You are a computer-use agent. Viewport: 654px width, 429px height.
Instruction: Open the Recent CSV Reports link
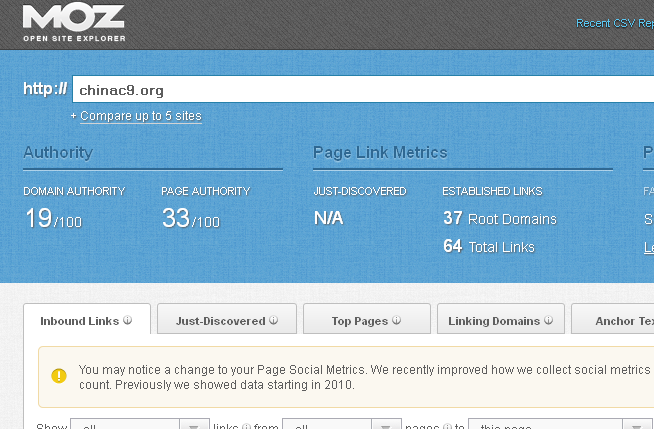615,23
